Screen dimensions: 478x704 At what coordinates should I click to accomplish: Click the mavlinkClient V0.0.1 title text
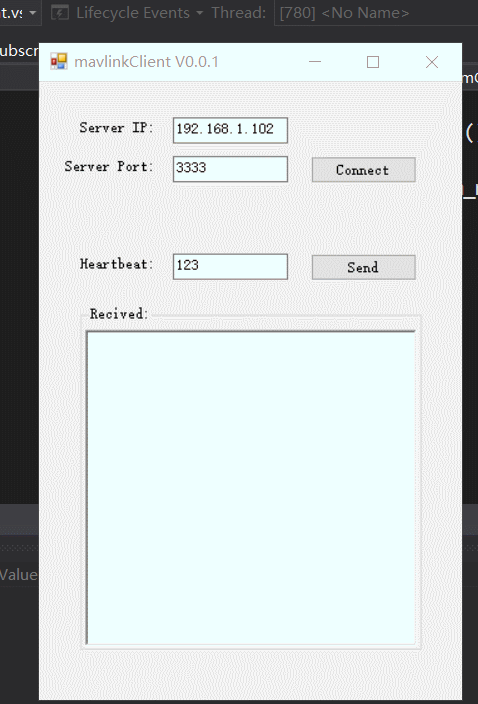tap(146, 62)
